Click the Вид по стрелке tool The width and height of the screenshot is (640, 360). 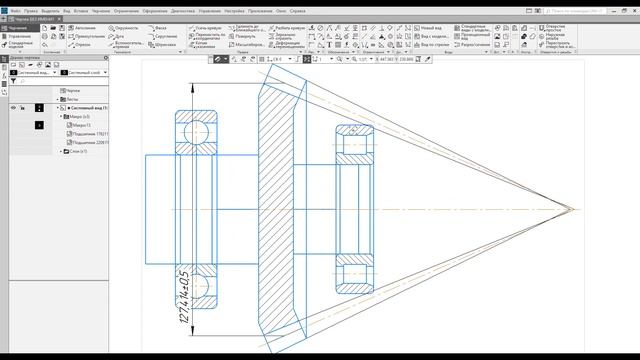[x=432, y=44]
